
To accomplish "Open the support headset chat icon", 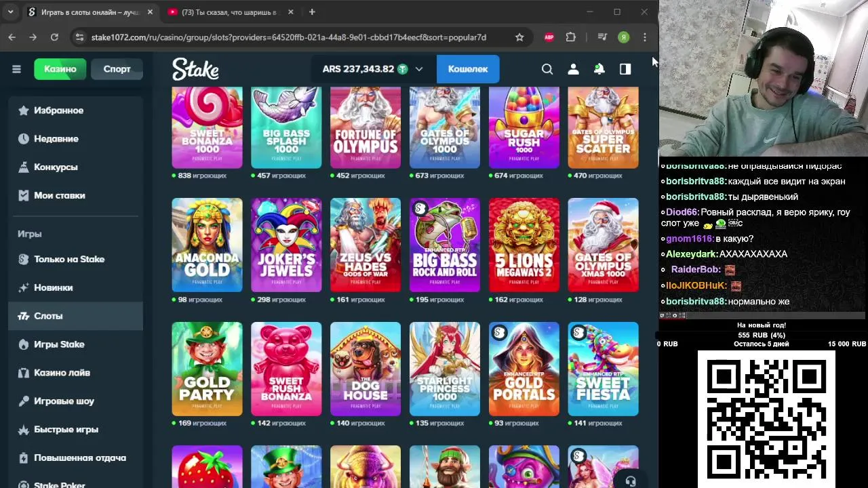I will coord(631,481).
